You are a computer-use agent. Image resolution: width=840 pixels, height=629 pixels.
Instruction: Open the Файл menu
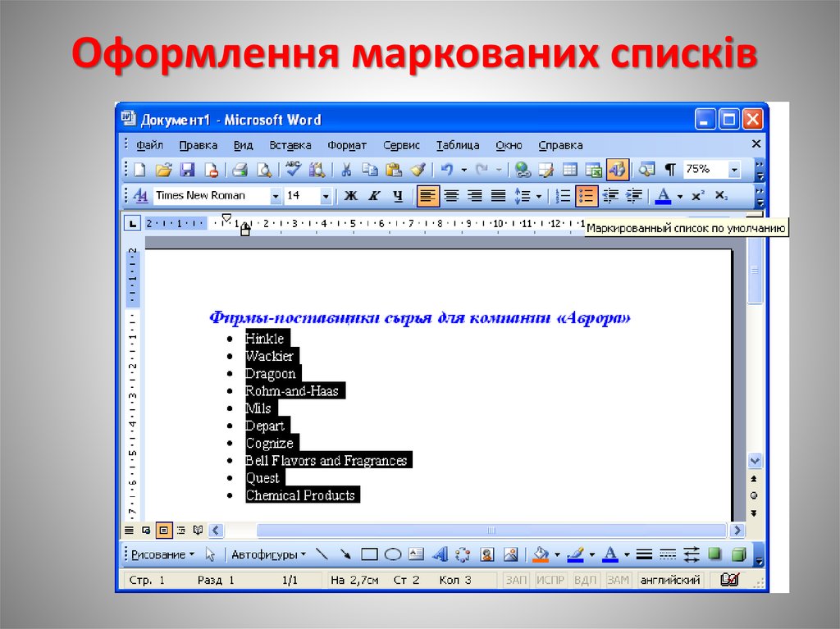tap(149, 144)
